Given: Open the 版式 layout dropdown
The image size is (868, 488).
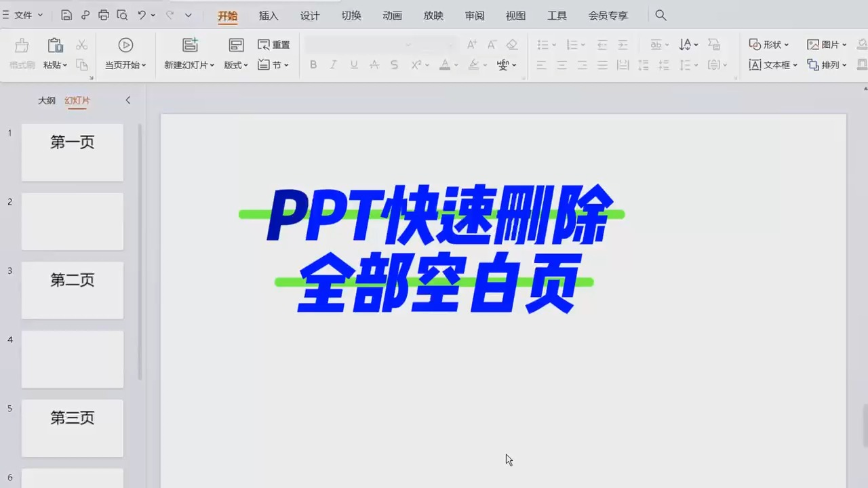Looking at the screenshot, I should pyautogui.click(x=235, y=64).
